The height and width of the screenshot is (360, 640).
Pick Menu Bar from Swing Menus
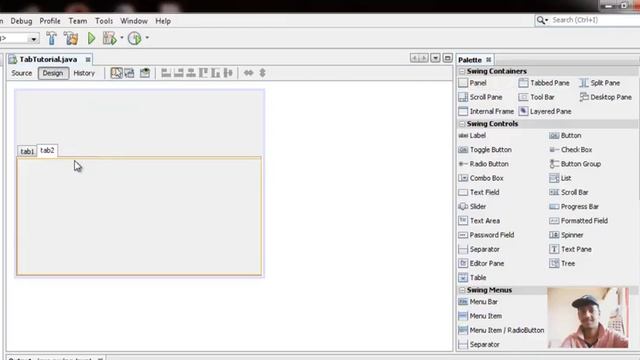[478, 302]
